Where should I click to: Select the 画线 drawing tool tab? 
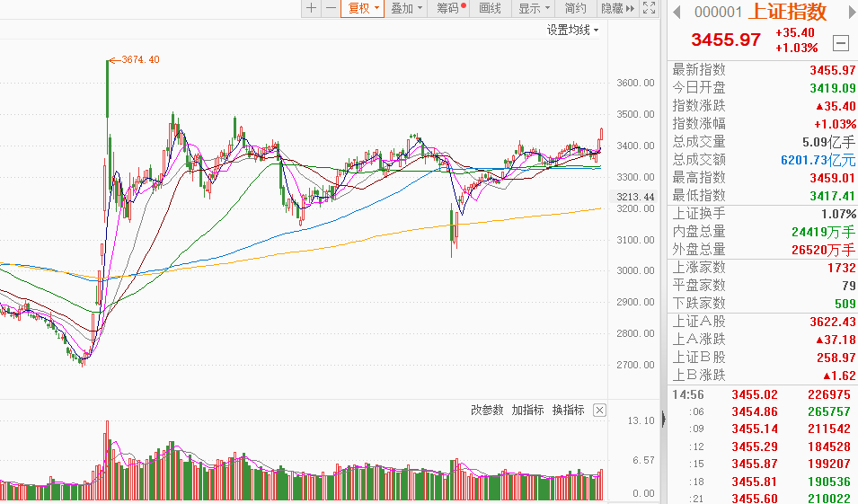click(x=491, y=8)
